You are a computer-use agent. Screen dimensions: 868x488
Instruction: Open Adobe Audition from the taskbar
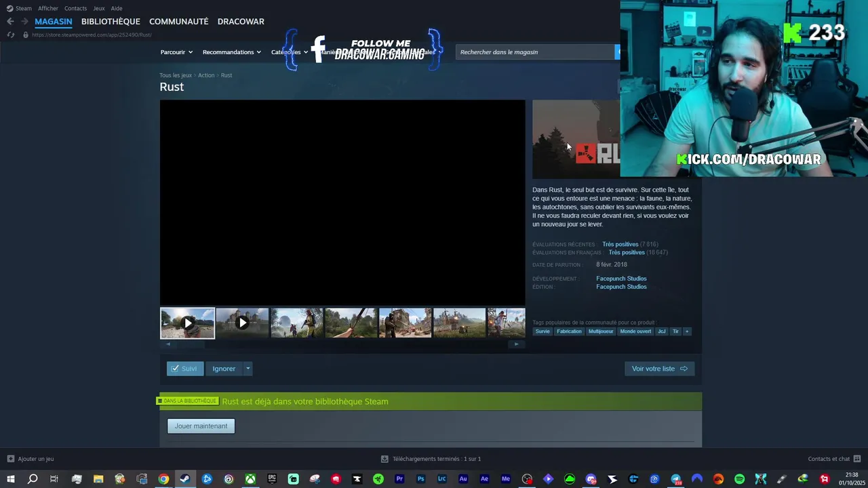coord(463,479)
